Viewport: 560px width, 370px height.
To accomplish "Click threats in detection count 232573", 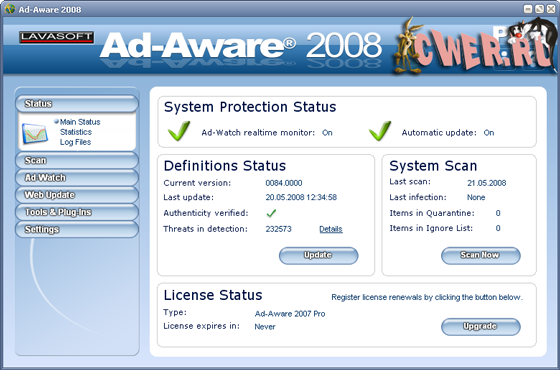I will [278, 229].
